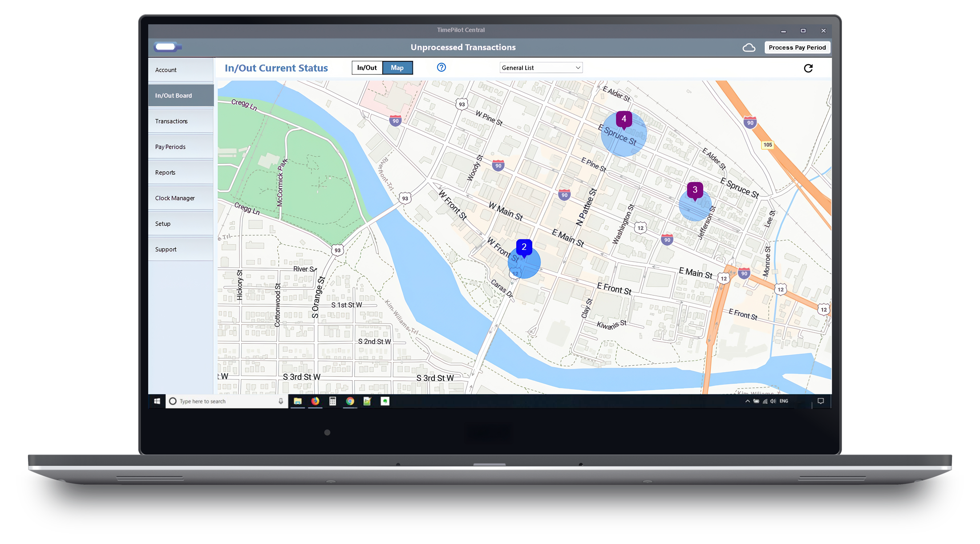Viewport: 980px width, 544px height.
Task: Select map marker number 3
Action: point(695,190)
